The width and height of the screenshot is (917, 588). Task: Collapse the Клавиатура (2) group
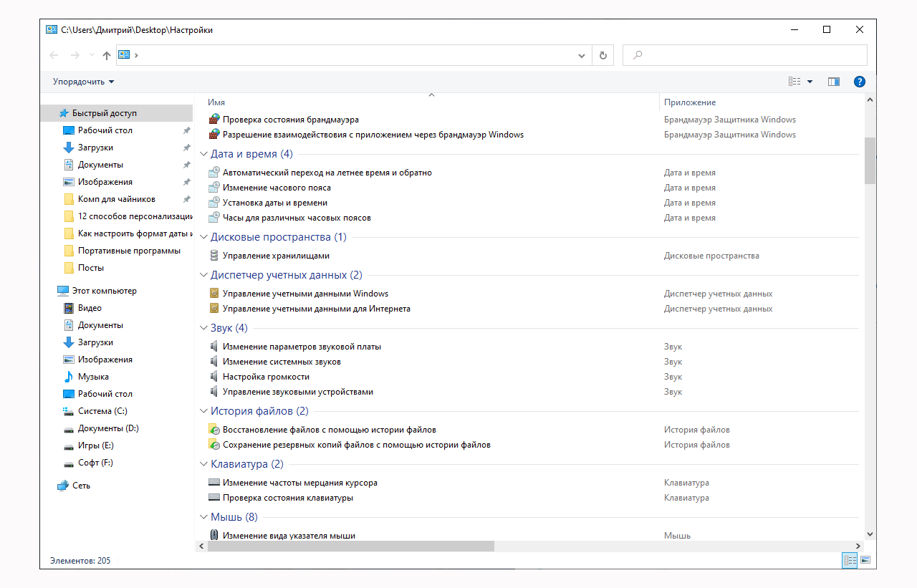203,465
